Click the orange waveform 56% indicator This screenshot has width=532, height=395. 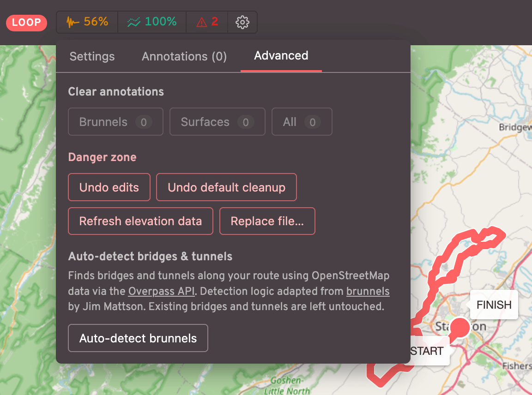(x=87, y=22)
